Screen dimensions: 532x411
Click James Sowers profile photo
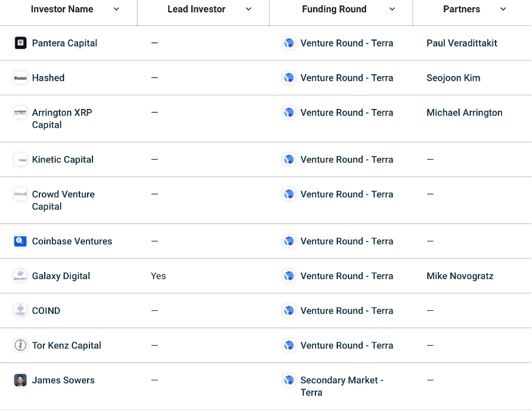pyautogui.click(x=21, y=380)
